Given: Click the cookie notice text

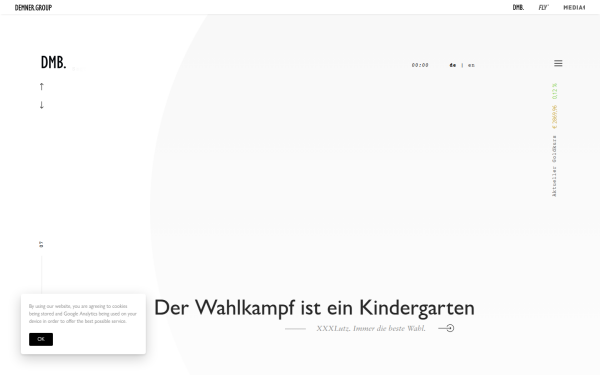Looking at the screenshot, I should (83, 314).
